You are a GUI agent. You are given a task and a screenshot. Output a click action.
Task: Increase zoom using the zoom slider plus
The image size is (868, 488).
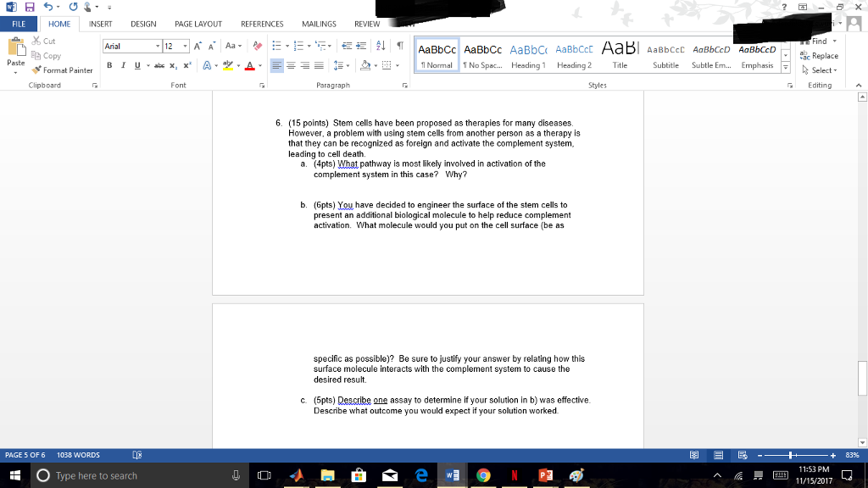(832, 454)
